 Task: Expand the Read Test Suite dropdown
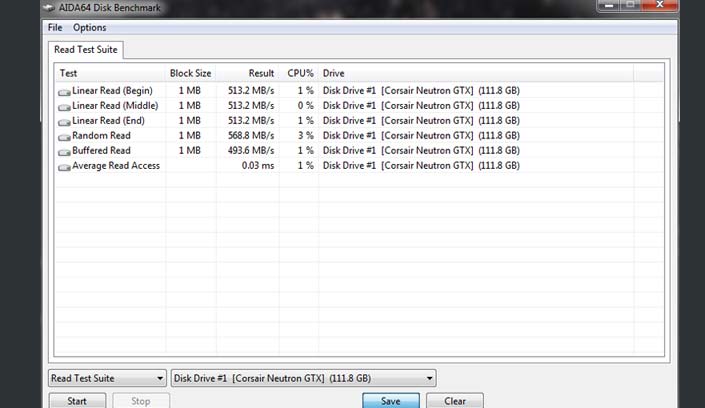pyautogui.click(x=107, y=378)
